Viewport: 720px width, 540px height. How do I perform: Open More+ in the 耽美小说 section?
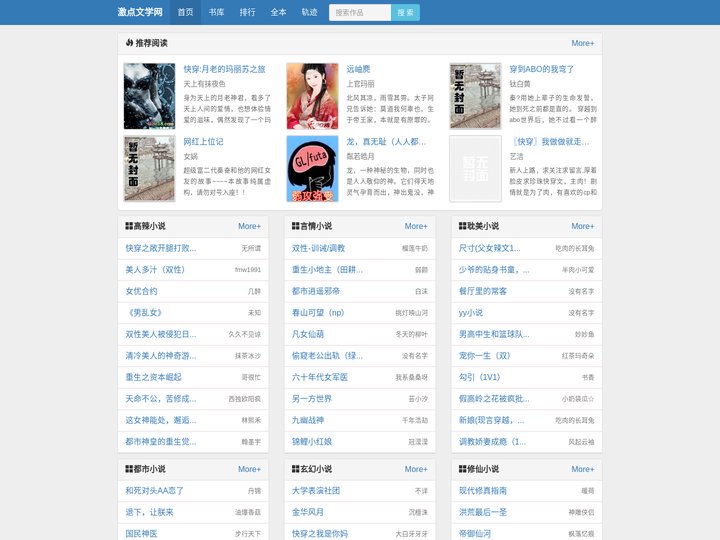(583, 226)
